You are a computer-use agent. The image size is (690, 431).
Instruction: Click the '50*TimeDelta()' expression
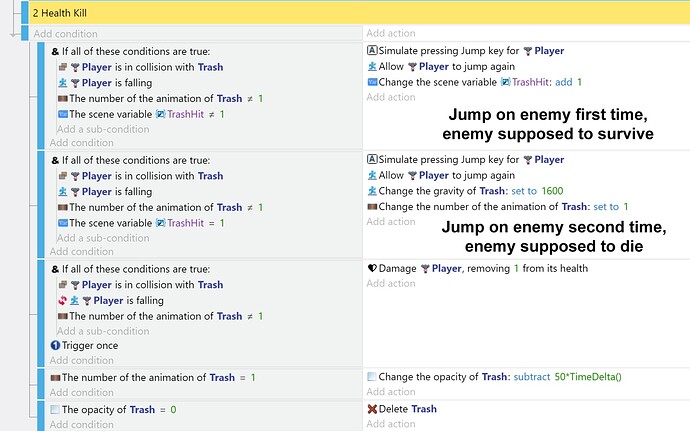(x=588, y=377)
